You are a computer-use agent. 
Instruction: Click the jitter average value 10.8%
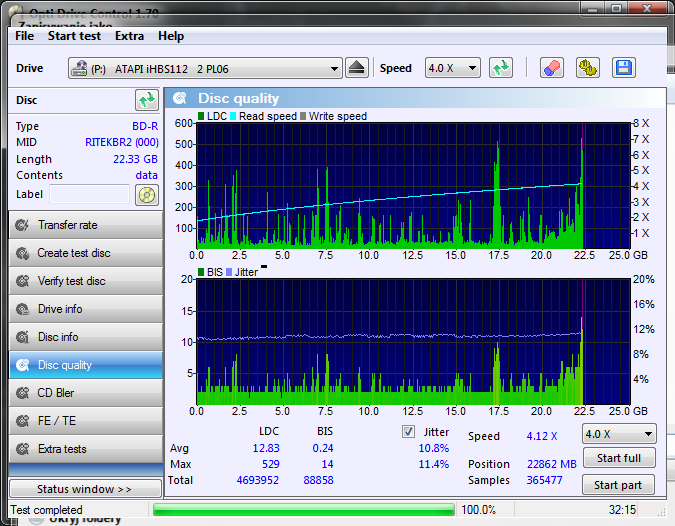coord(434,449)
